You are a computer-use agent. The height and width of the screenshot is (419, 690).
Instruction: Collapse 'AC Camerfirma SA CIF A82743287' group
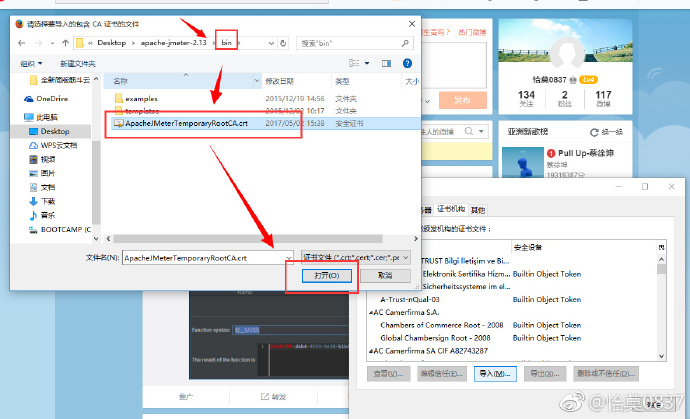click(x=371, y=351)
